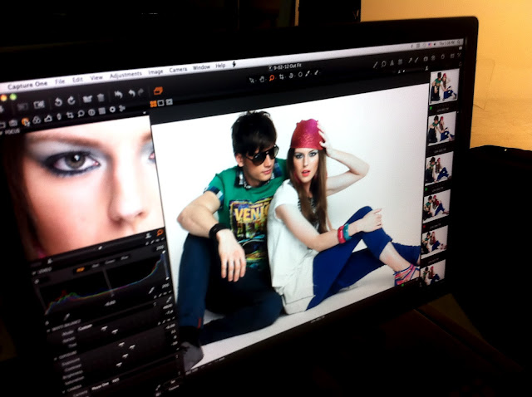Select the second eyedropper cursor tool
Screen dimensions: 532x397
pos(316,72)
